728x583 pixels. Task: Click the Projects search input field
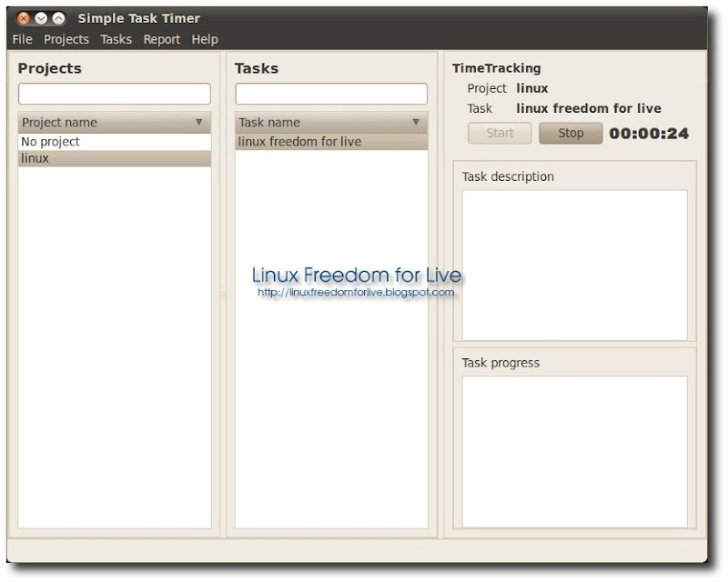click(x=115, y=94)
